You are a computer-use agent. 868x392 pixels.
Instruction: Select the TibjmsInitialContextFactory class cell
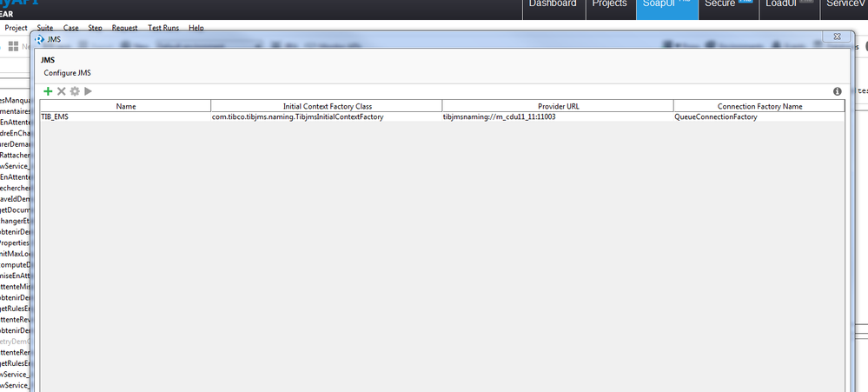click(x=327, y=116)
